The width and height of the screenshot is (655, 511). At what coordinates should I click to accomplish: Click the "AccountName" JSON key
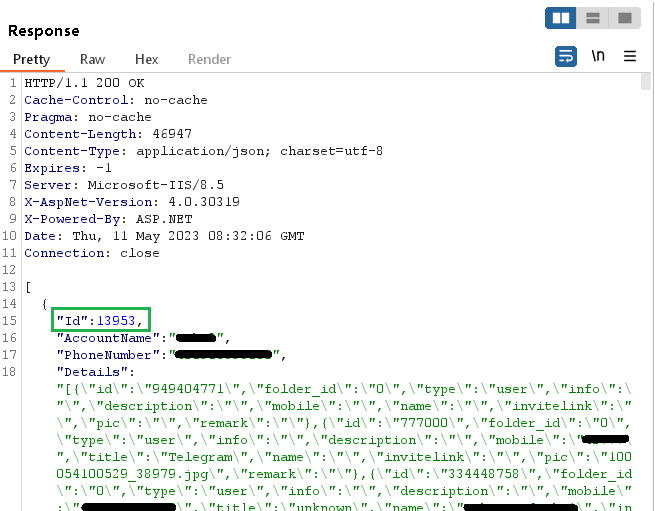point(108,338)
